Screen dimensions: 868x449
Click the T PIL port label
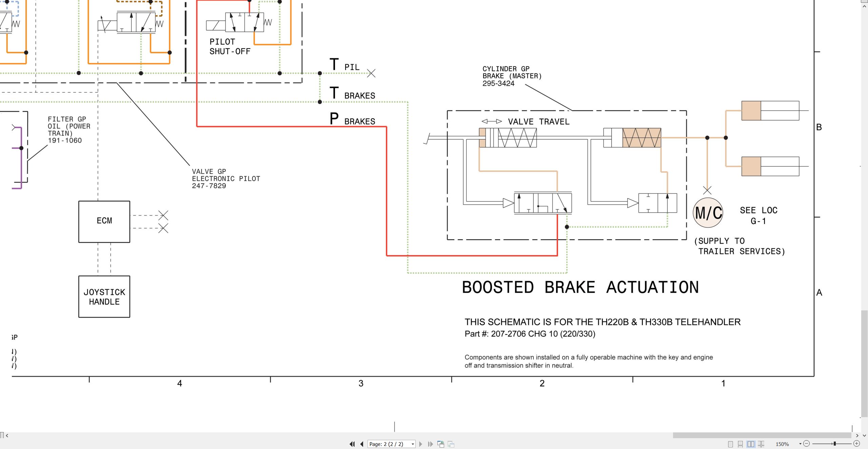(x=344, y=65)
